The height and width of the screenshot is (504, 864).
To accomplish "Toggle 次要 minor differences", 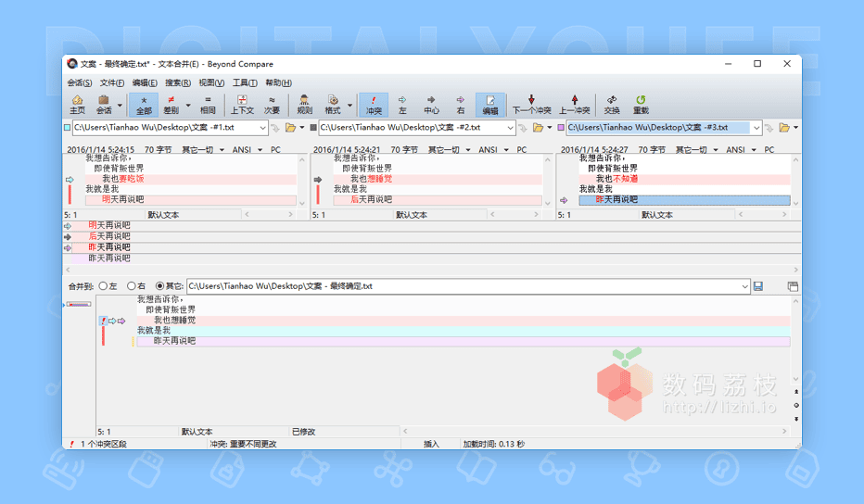I will [x=272, y=104].
